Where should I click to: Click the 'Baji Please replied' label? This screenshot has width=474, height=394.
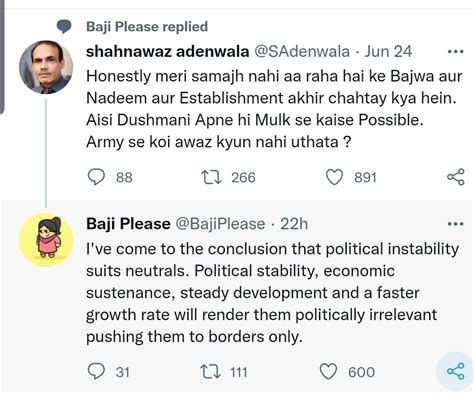tap(147, 27)
